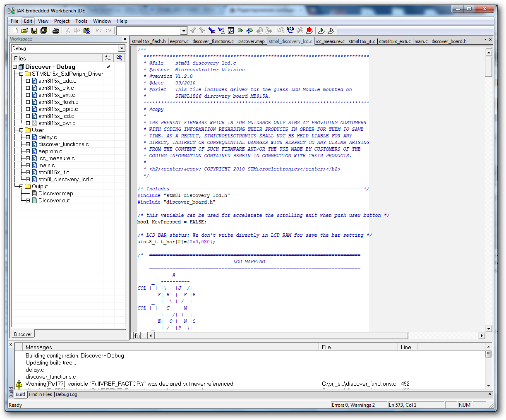Viewport: 506px width, 420px height.
Task: Click the Find Previous toolbar icon
Action: tap(193, 31)
